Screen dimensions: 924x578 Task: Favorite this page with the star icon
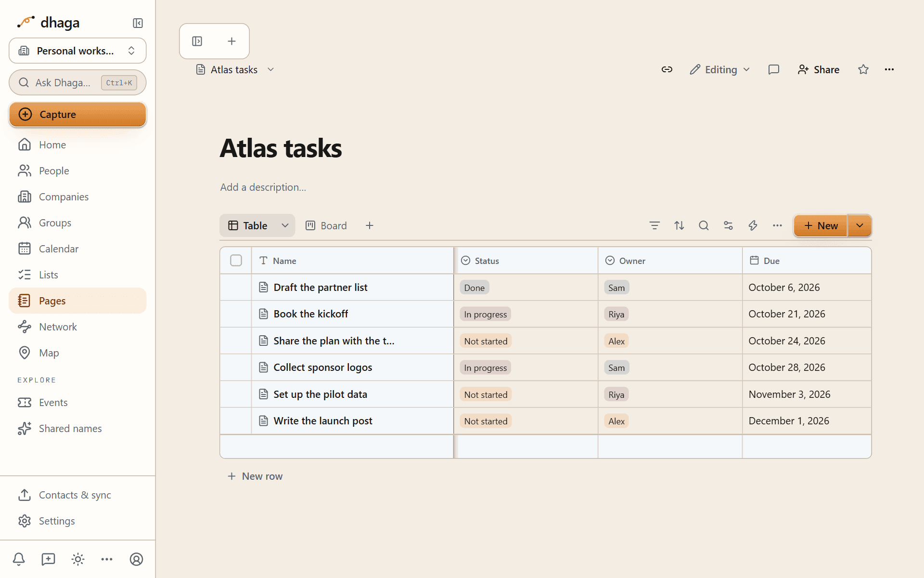863,69
